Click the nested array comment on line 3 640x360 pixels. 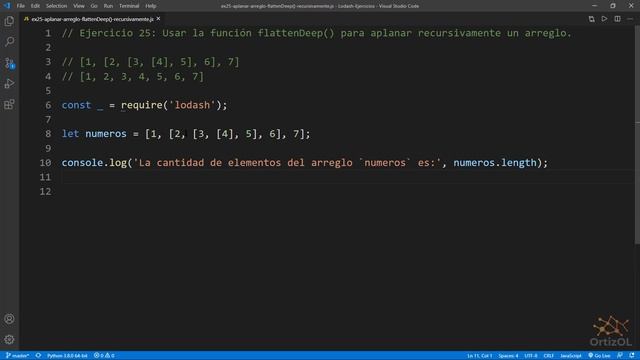[150, 62]
